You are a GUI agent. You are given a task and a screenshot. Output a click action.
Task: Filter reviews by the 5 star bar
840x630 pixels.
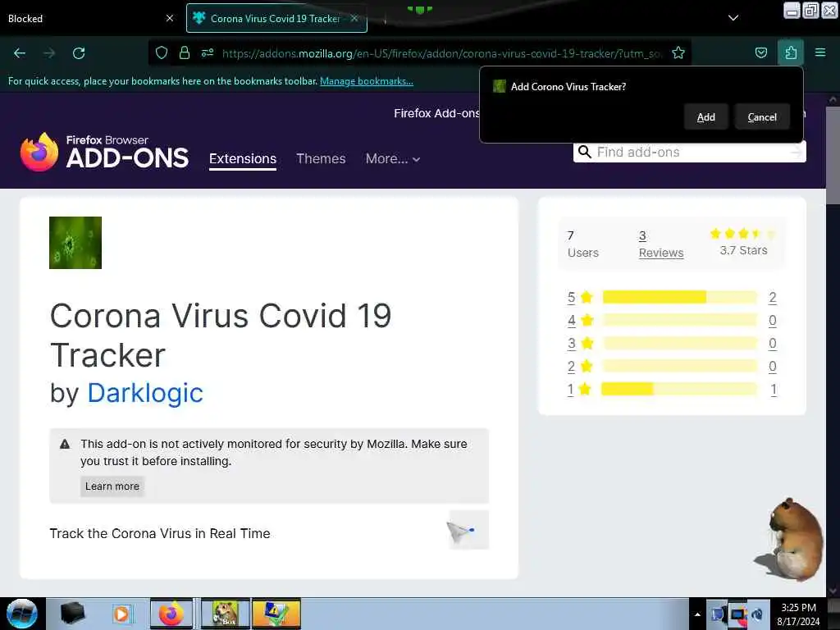pos(679,297)
